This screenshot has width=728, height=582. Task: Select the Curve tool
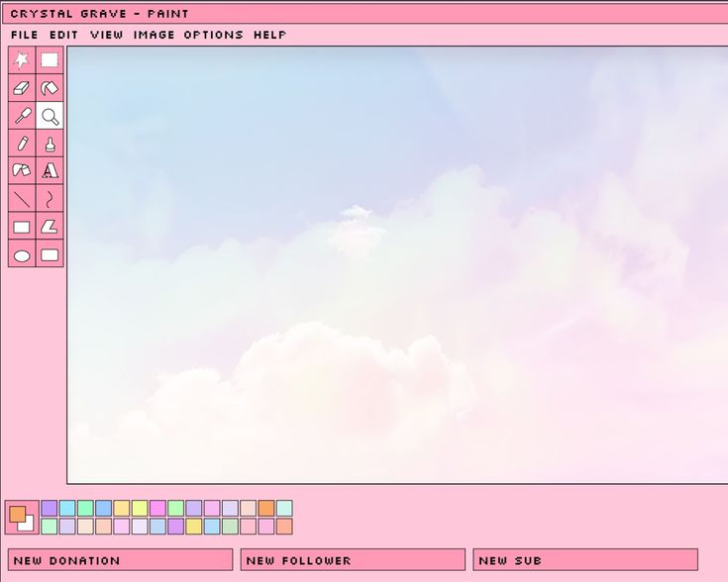(x=50, y=199)
